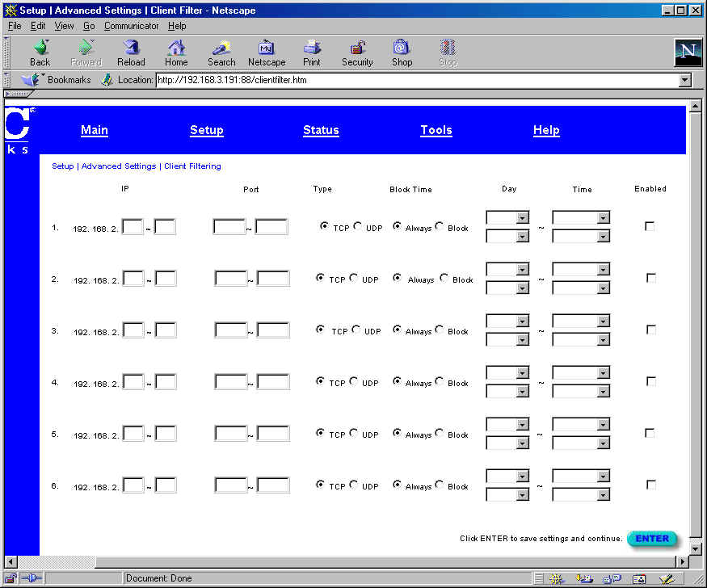Follow the Status navigation link
Image resolution: width=707 pixels, height=588 pixels.
click(x=321, y=130)
